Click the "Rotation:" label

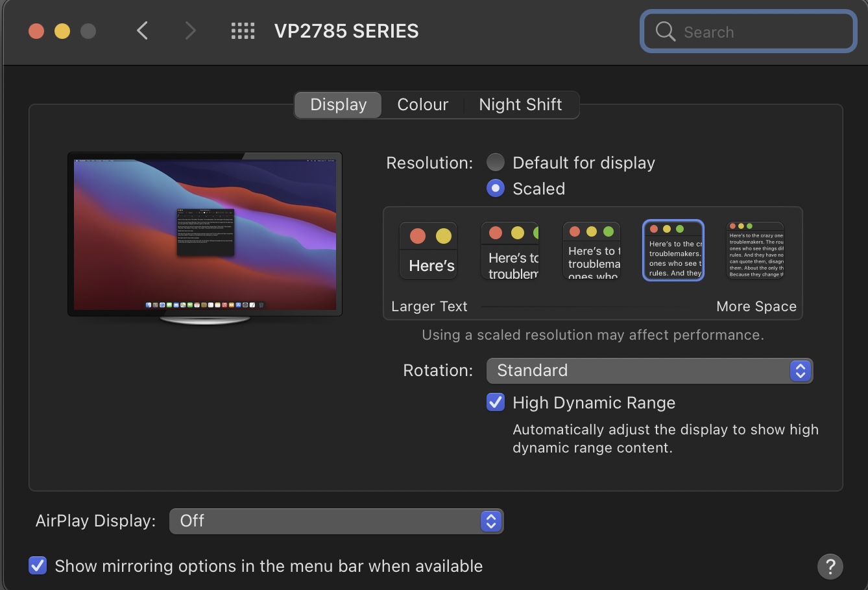[438, 370]
